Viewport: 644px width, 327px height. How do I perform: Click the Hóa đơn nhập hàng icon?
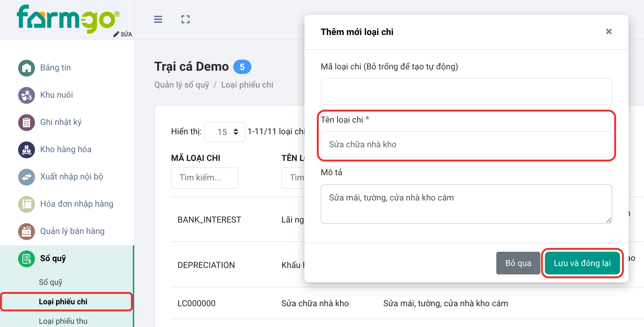coord(27,204)
